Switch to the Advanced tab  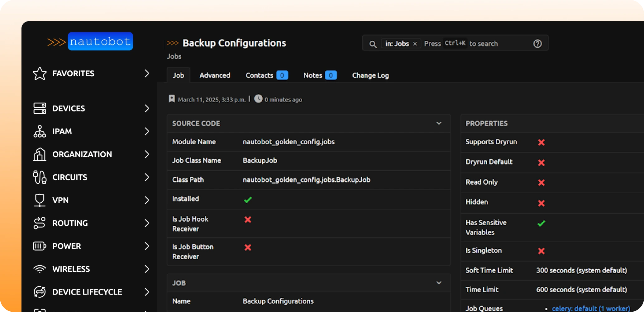(215, 75)
